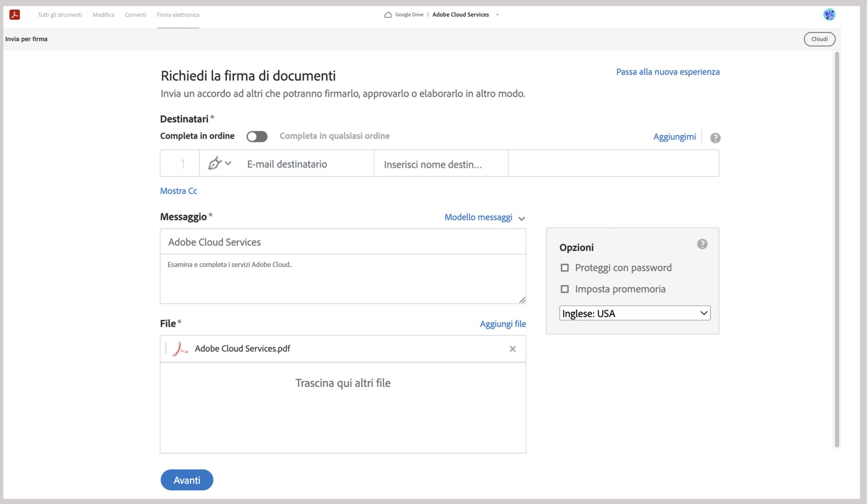868x504 pixels.
Task: Check the Imposta promemoria option
Action: click(565, 289)
